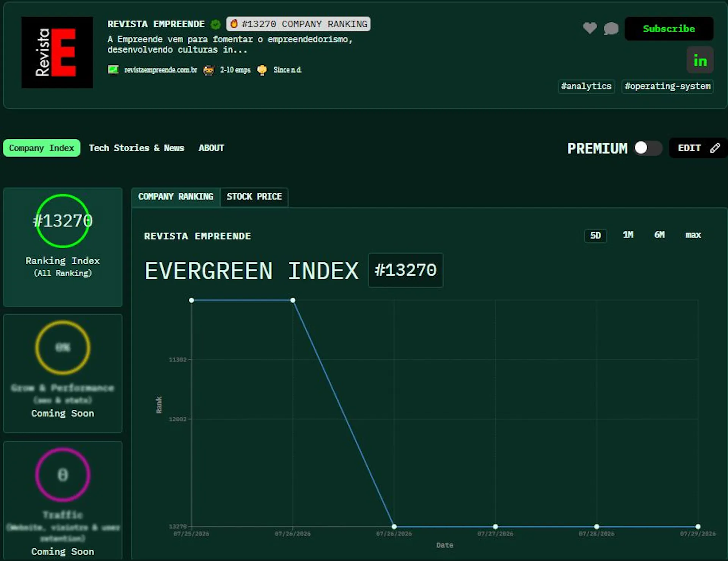Click the yellow Grow & Performance circle
Screen dimensions: 728x561
63,348
